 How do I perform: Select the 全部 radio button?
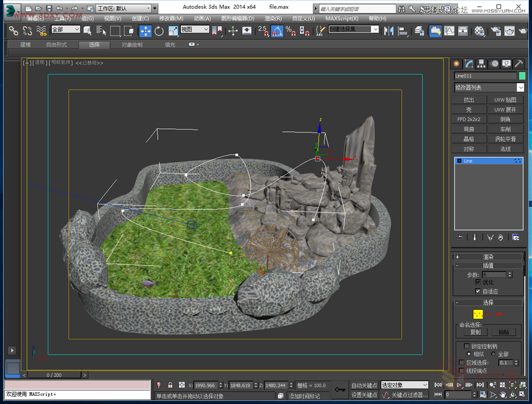point(493,354)
